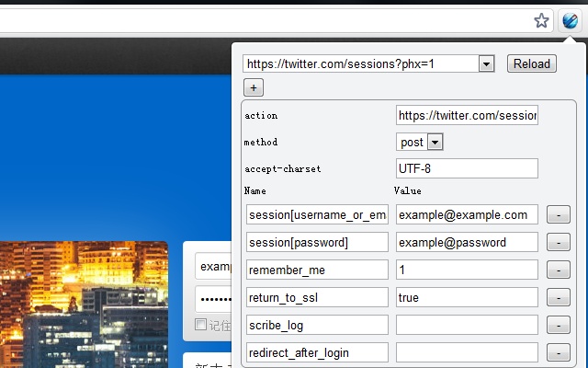Viewport: 588px width, 368px height.
Task: Click the accept-charset label text
Action: (x=283, y=169)
